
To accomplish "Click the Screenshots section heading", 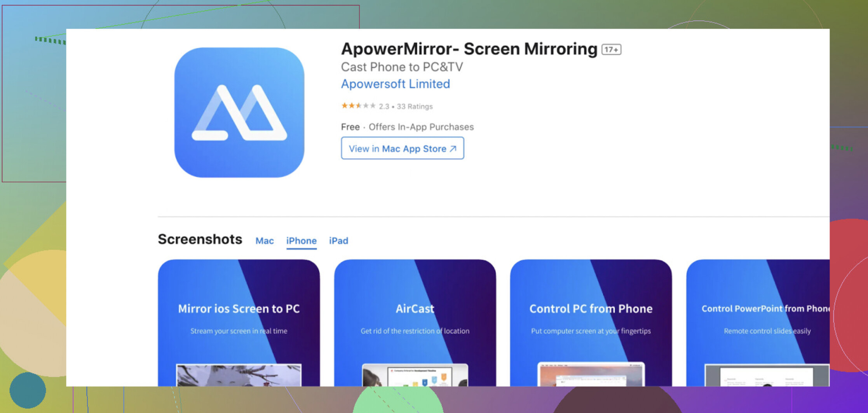I will (200, 239).
